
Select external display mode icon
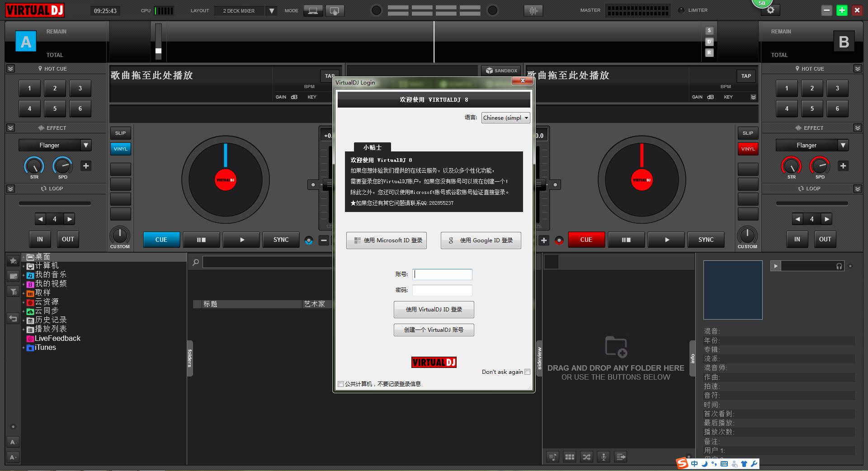(335, 10)
